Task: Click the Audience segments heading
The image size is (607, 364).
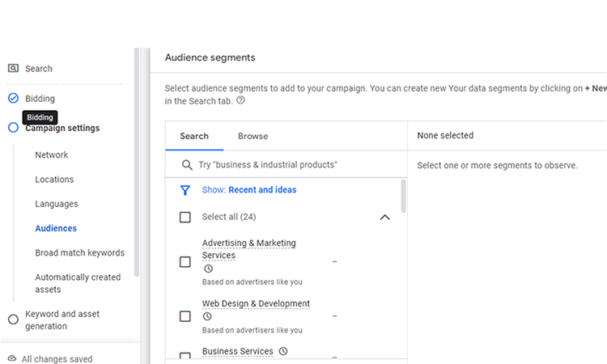Action: point(210,57)
